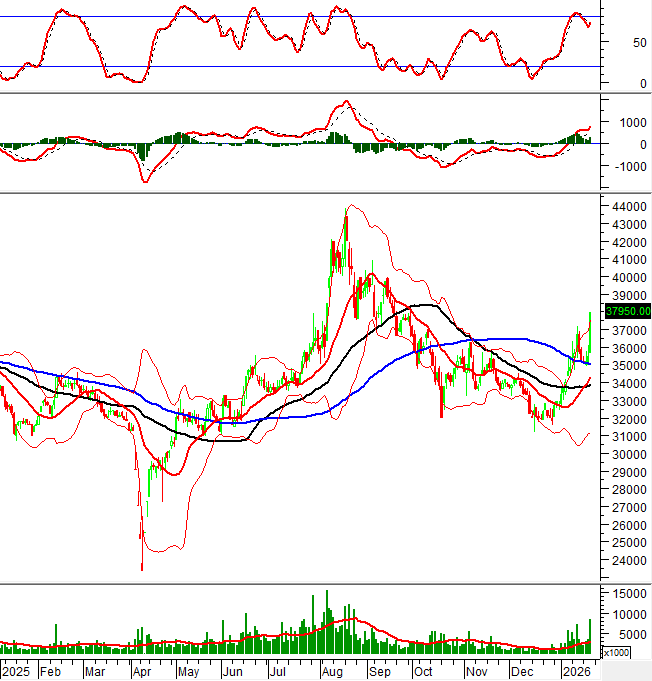Click the deepest MACD trough in April

click(x=145, y=181)
